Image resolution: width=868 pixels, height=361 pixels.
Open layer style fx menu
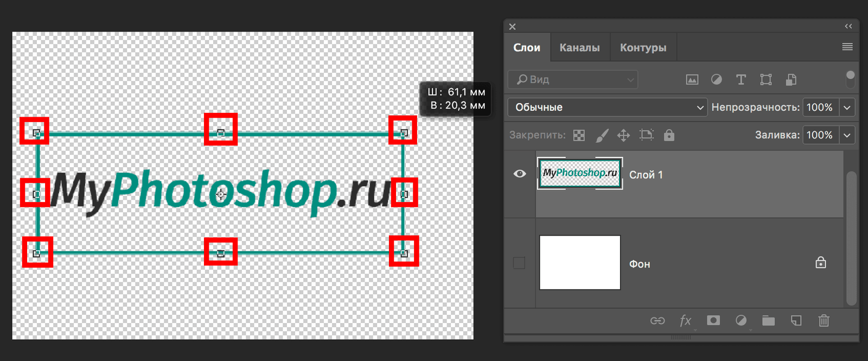click(686, 321)
